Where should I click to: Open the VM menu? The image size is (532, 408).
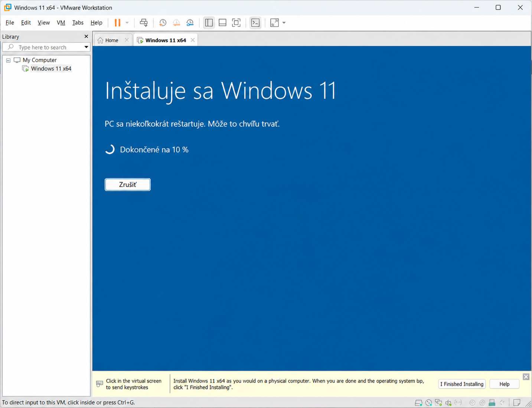click(61, 23)
